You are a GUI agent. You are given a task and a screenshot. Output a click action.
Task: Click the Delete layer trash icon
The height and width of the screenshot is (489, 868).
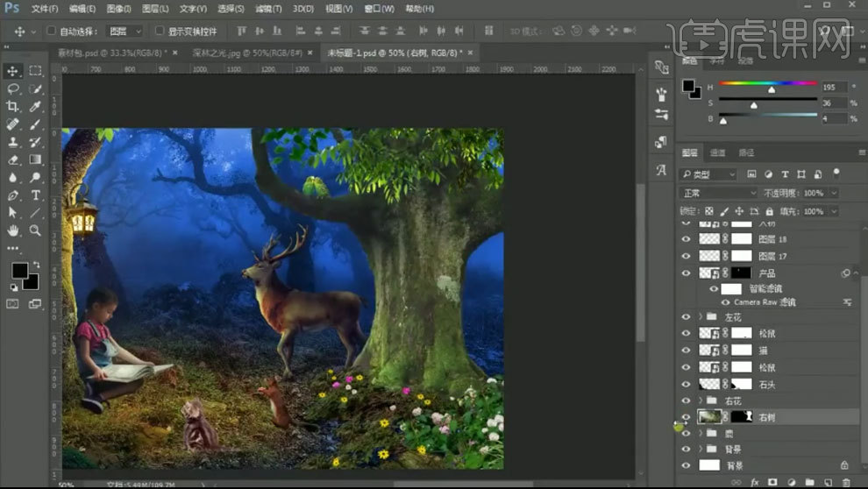point(846,482)
